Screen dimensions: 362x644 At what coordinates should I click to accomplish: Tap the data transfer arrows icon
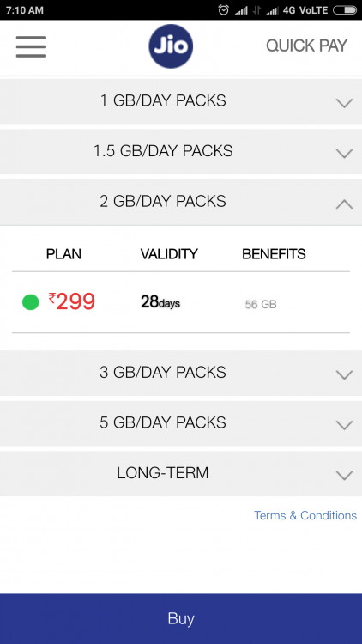pos(257,10)
